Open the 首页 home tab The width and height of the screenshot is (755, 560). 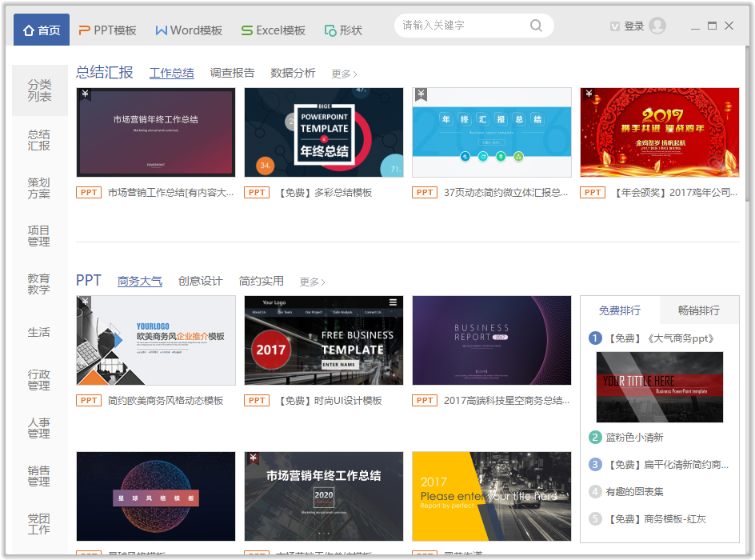[42, 30]
